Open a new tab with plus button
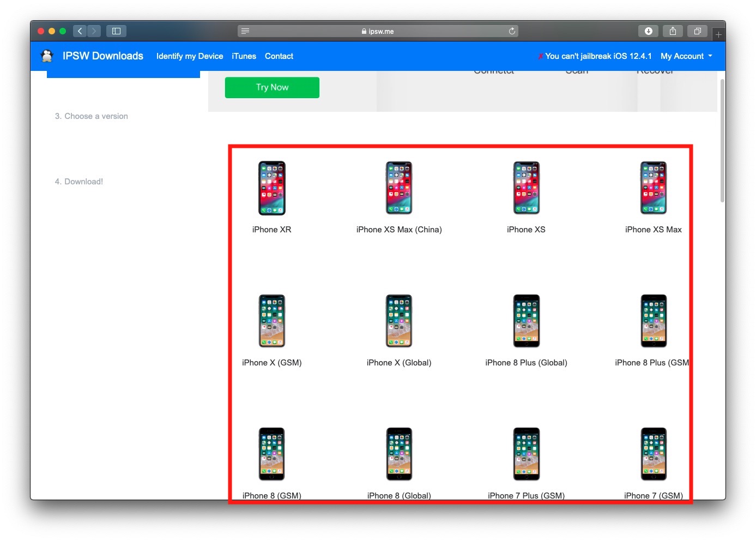Image resolution: width=756 pixels, height=540 pixels. [x=718, y=34]
